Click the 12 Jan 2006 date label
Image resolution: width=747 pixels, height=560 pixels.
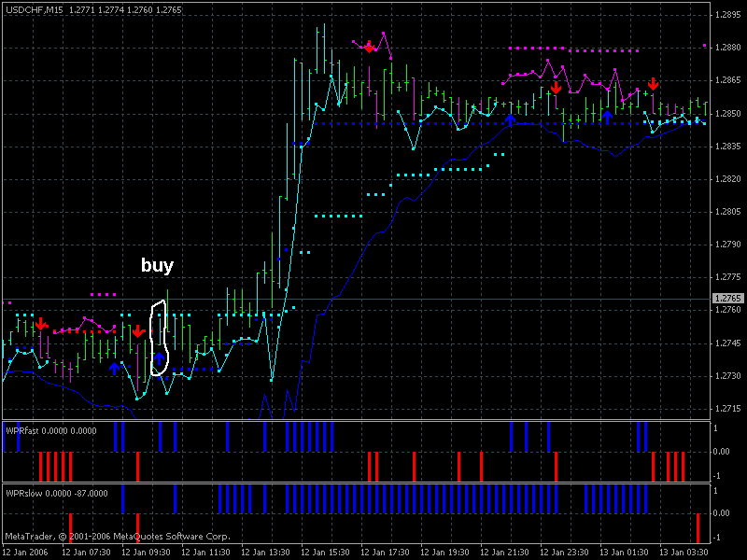pyautogui.click(x=25, y=553)
